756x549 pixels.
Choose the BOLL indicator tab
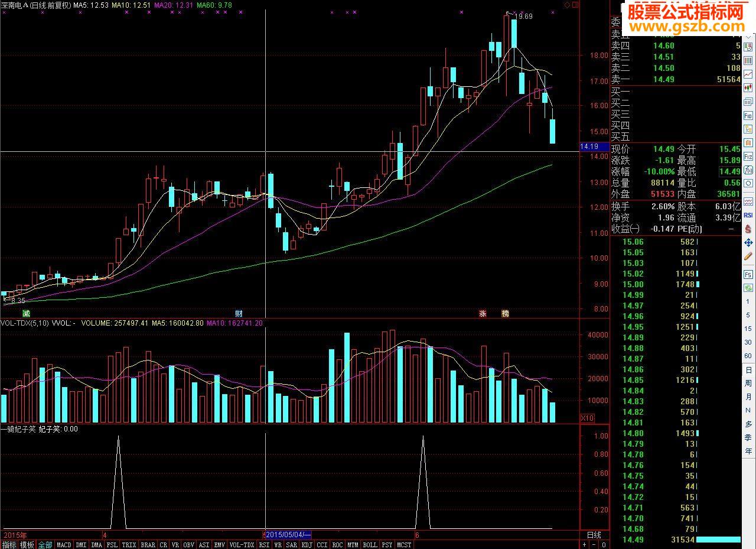[370, 544]
